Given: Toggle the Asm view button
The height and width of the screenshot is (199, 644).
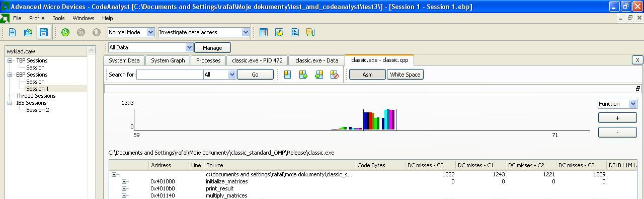Looking at the screenshot, I should [367, 75].
